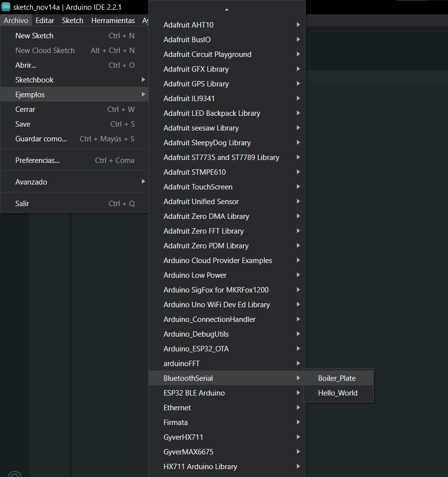This screenshot has width=448, height=477.
Task: Open Arduino_DebugUtils submenu
Action: pyautogui.click(x=227, y=334)
